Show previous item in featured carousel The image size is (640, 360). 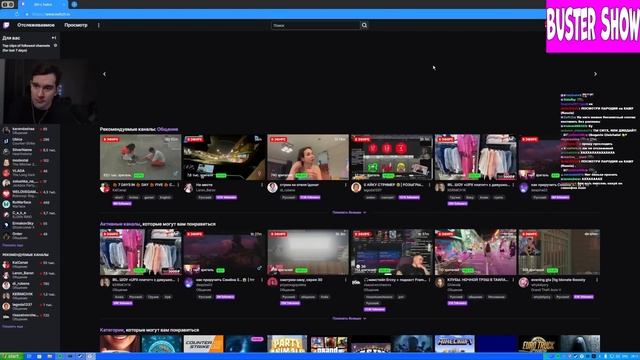(x=104, y=74)
